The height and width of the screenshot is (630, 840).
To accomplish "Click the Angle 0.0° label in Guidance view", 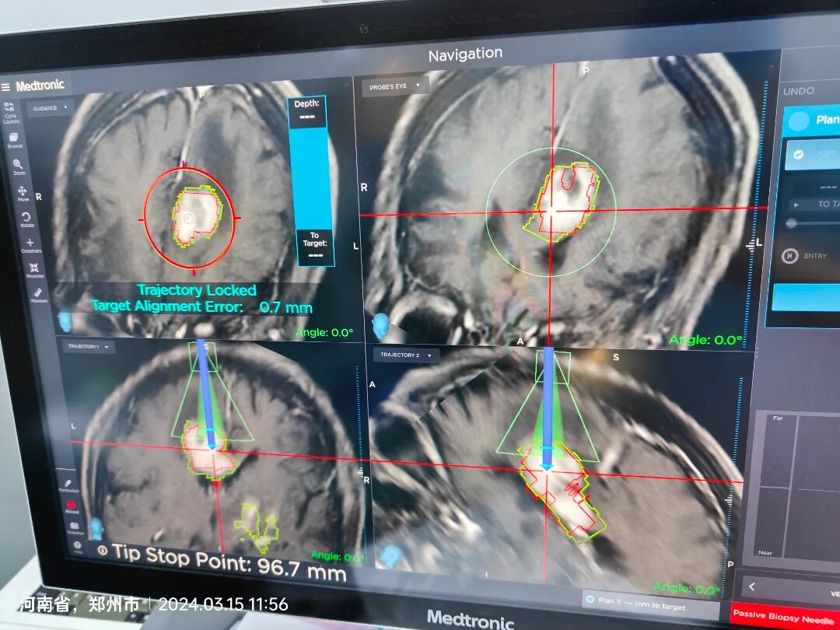I will (324, 333).
